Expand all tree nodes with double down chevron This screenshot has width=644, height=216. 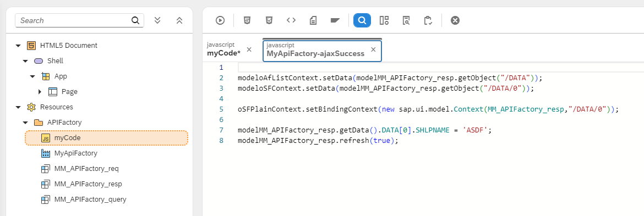tap(157, 20)
